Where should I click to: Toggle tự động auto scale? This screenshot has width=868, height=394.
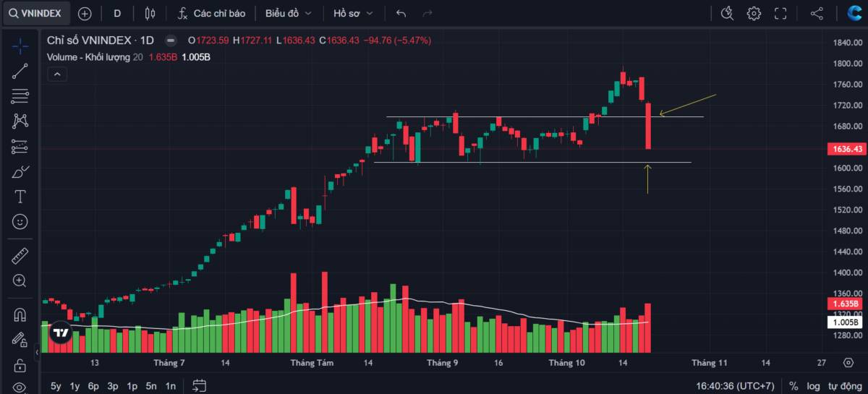coord(844,386)
